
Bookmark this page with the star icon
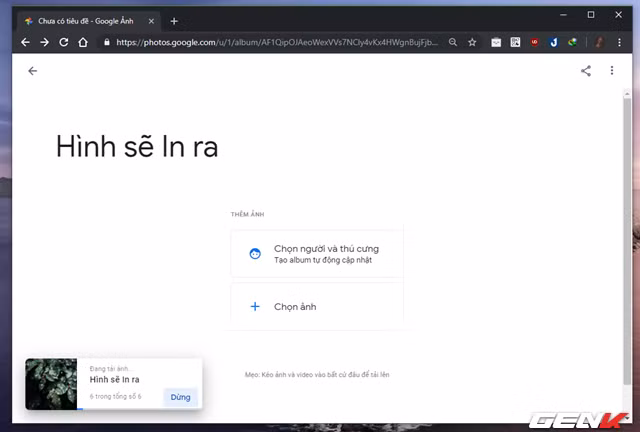pos(472,42)
